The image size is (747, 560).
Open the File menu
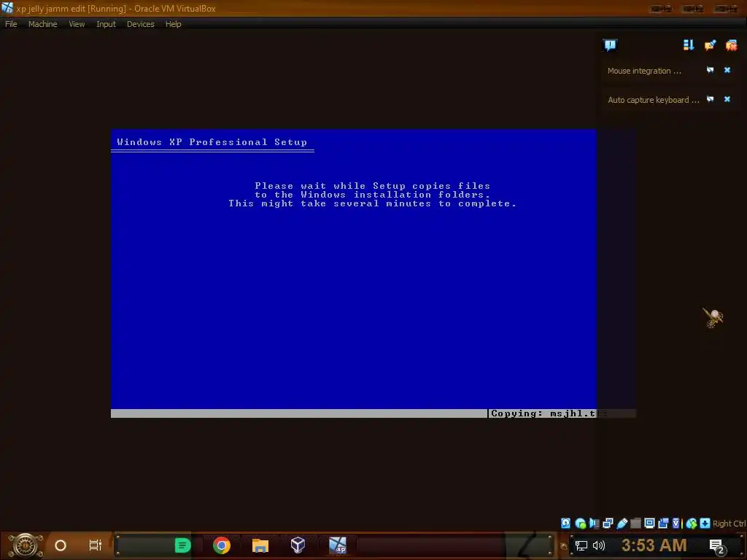pyautogui.click(x=11, y=24)
